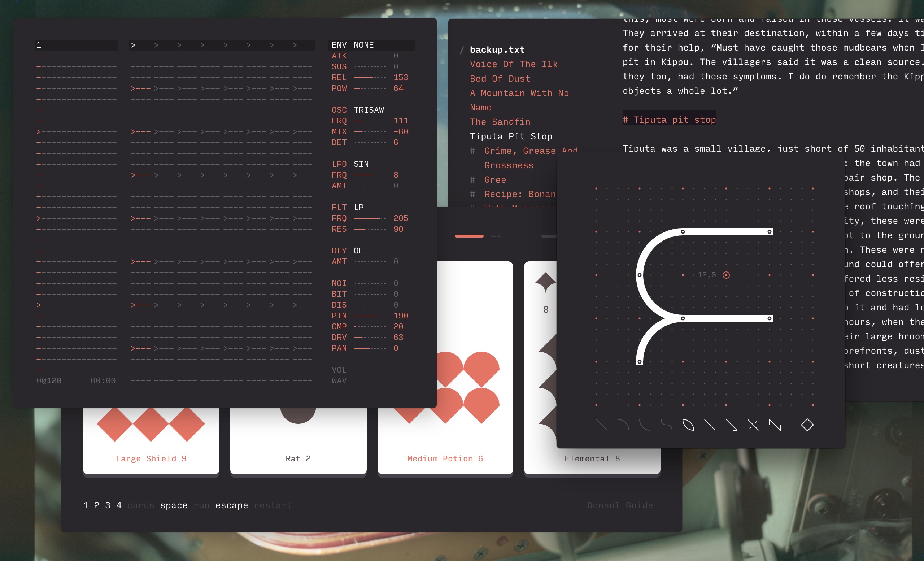Open 'Bed Of Dust' entry in sidebar
This screenshot has height=561, width=924.
[500, 79]
